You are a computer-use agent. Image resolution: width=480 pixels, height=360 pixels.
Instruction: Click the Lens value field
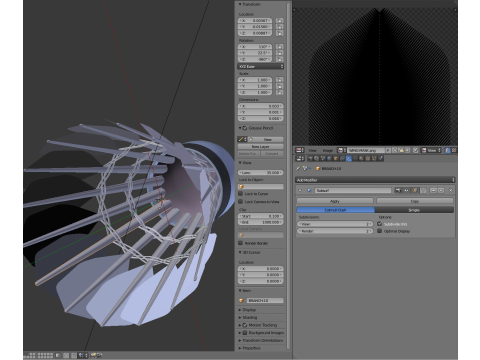tap(261, 172)
